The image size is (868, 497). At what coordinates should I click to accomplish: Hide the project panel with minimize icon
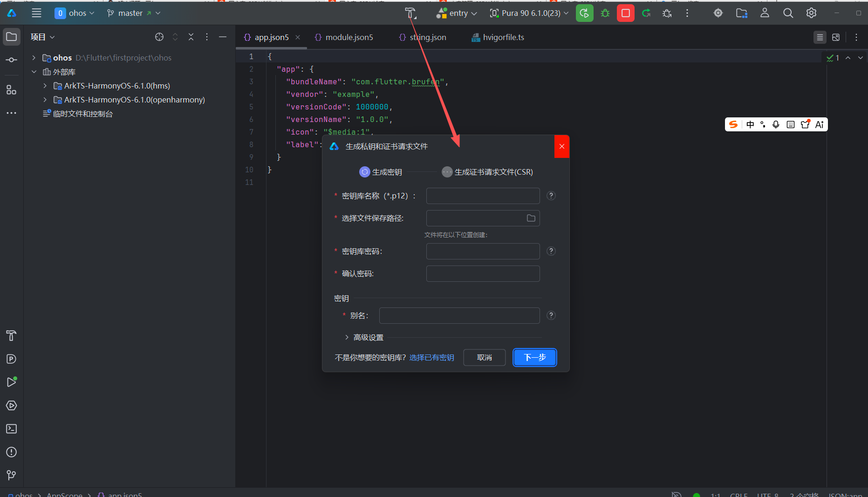223,37
